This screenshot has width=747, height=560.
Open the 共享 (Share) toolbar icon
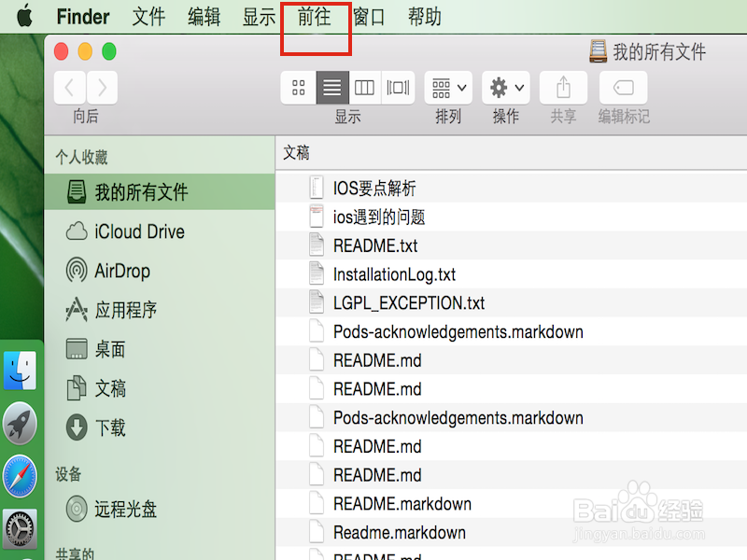click(x=563, y=87)
